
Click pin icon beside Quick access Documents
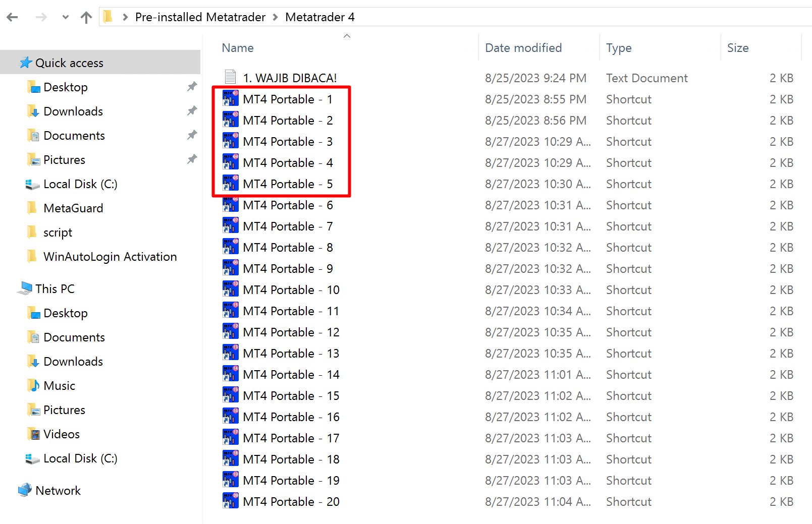click(192, 135)
